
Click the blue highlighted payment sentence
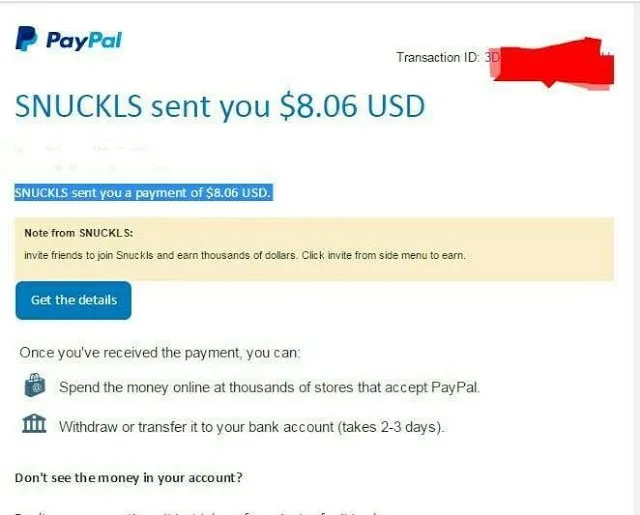tap(143, 193)
